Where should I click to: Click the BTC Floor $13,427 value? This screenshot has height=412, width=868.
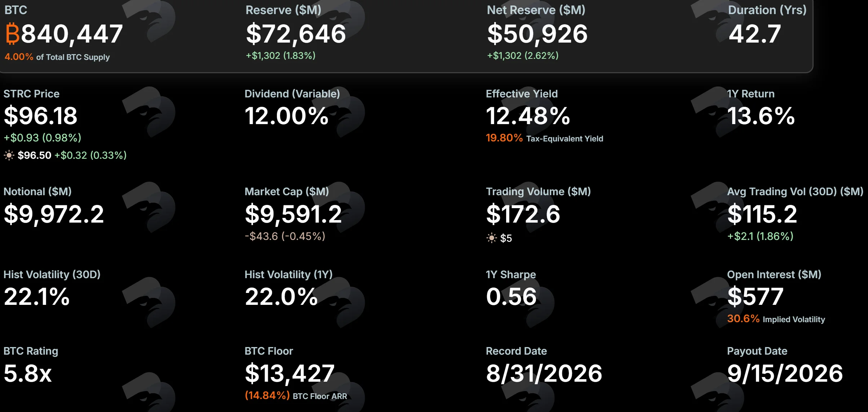point(289,373)
